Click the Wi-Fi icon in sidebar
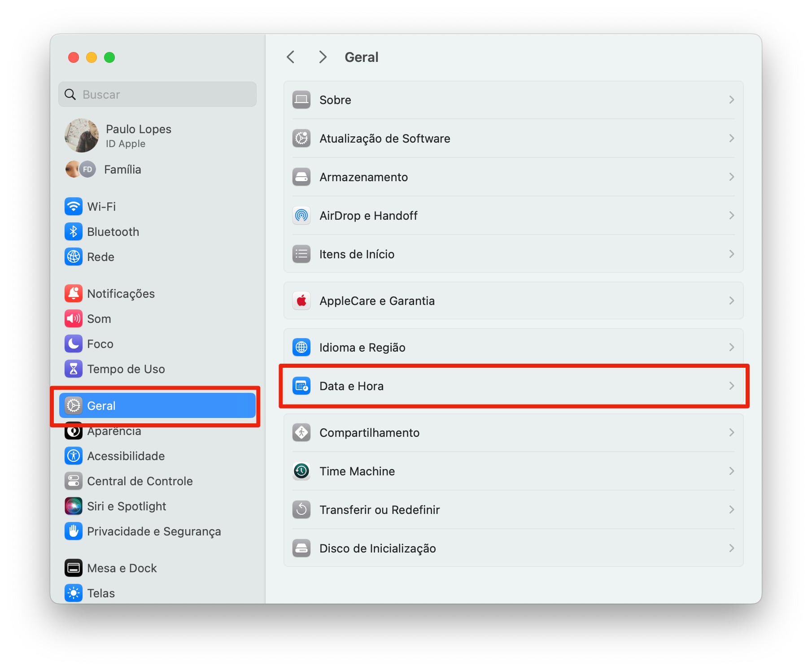The height and width of the screenshot is (670, 812). coord(74,206)
